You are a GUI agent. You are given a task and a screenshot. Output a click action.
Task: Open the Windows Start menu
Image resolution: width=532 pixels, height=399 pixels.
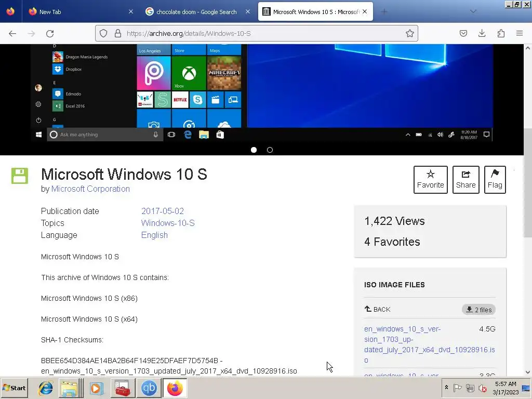[x=14, y=388]
